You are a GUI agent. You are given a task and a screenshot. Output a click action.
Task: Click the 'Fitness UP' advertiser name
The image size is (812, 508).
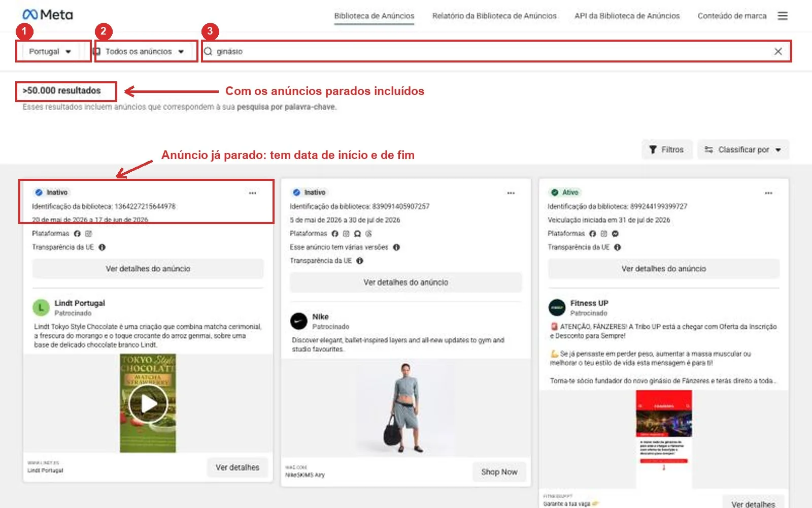point(589,303)
